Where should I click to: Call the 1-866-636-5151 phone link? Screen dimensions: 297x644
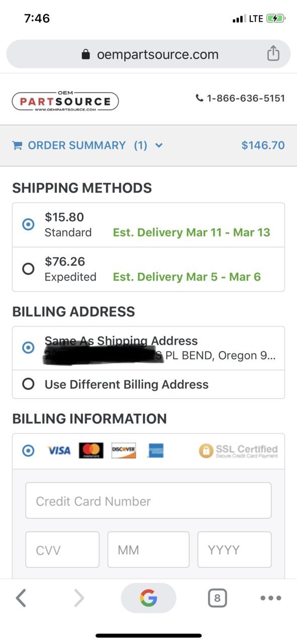tap(240, 98)
